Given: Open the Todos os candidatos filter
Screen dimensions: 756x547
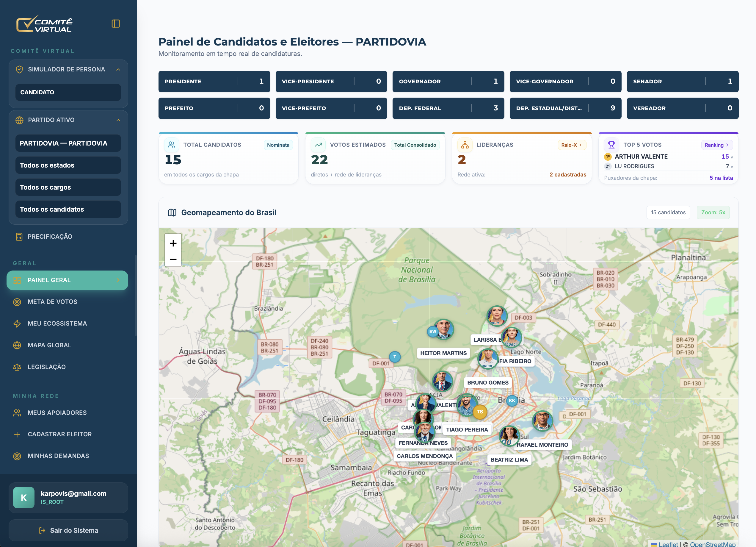Looking at the screenshot, I should [x=68, y=210].
